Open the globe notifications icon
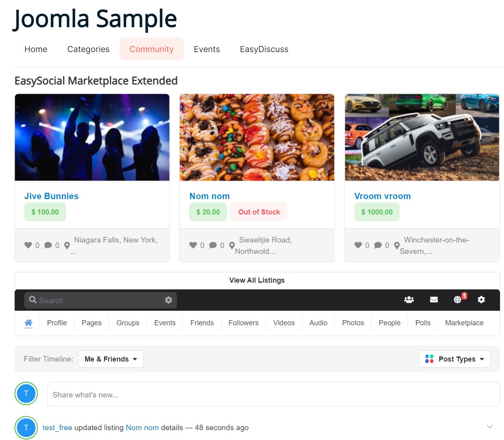The image size is (504, 440). coord(457,300)
